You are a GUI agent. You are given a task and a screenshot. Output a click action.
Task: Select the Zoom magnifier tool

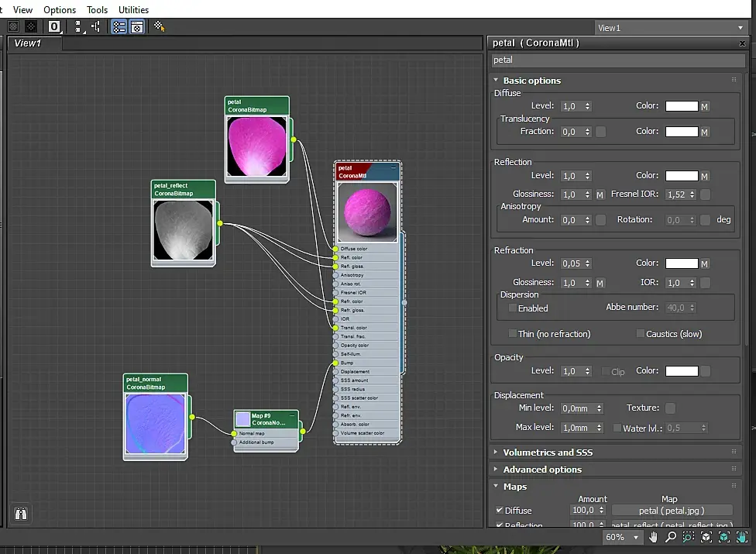(x=671, y=537)
